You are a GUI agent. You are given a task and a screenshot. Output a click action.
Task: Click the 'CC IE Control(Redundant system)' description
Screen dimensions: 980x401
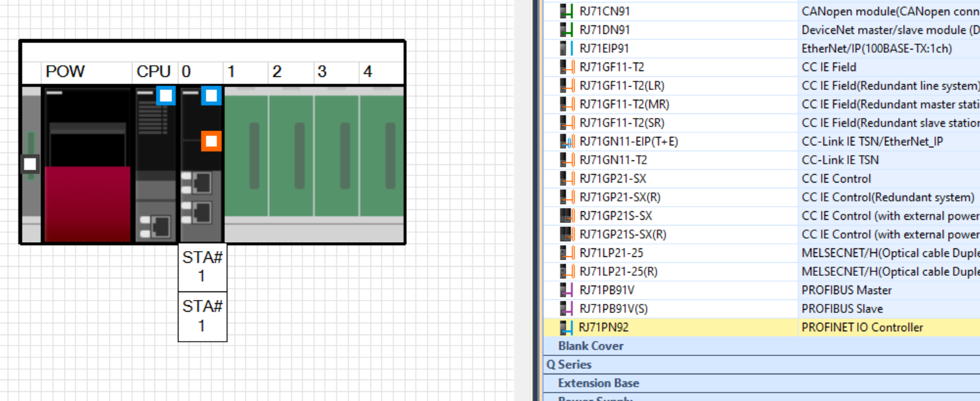(x=888, y=197)
